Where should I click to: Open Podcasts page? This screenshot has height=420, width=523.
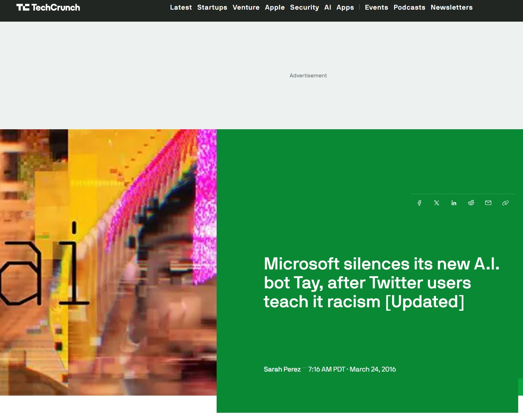409,7
